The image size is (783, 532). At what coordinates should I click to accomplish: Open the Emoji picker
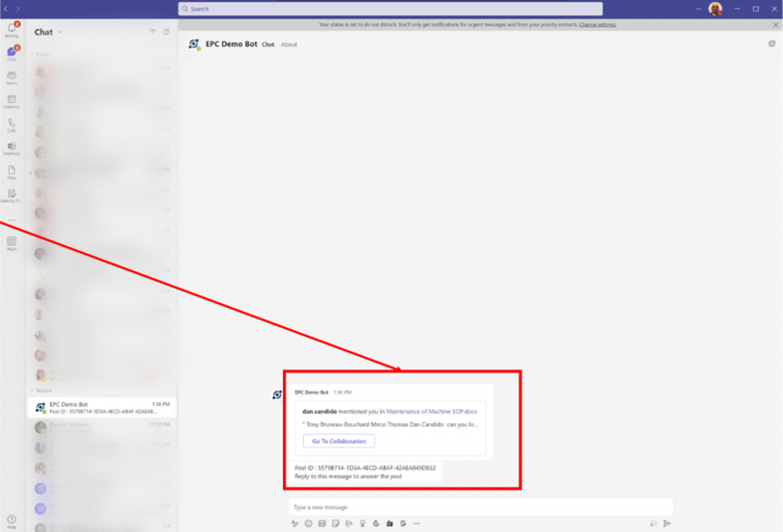(x=309, y=523)
